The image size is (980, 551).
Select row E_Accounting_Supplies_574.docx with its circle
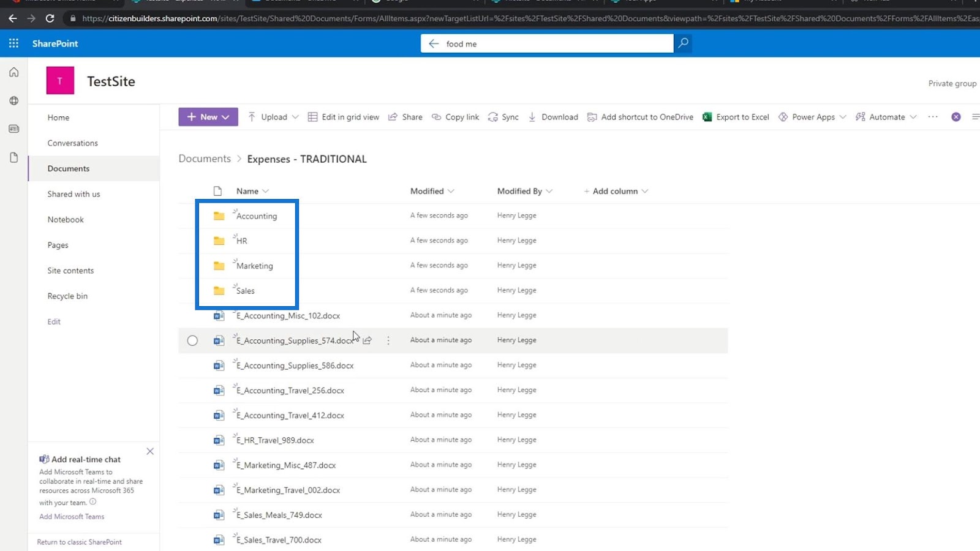(x=192, y=340)
